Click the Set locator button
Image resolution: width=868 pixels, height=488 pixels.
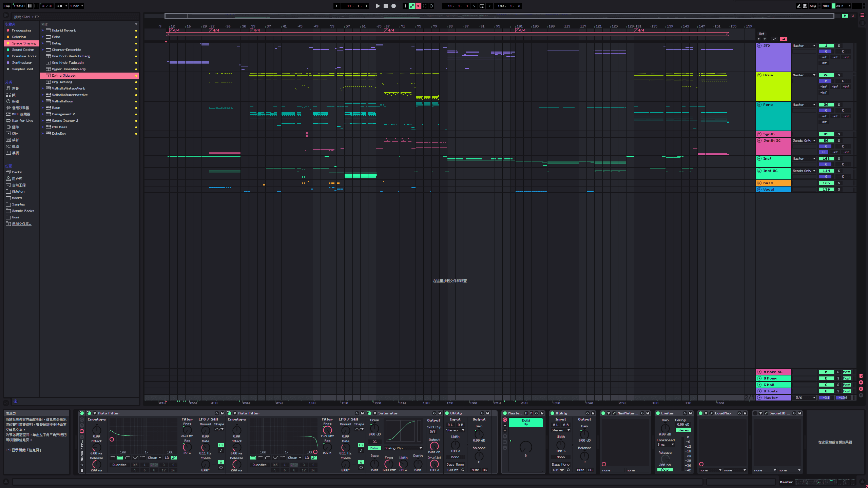coord(762,34)
